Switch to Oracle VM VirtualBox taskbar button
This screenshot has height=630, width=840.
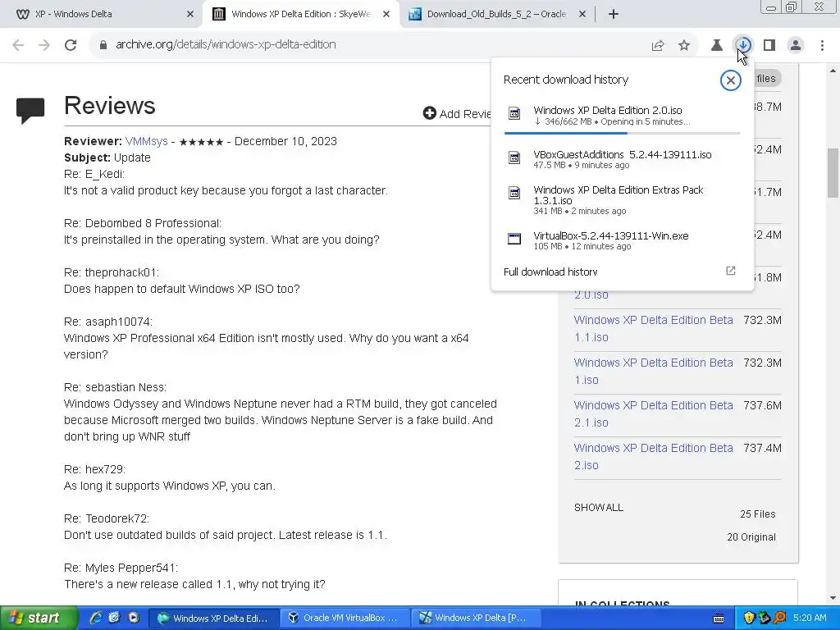(345, 619)
